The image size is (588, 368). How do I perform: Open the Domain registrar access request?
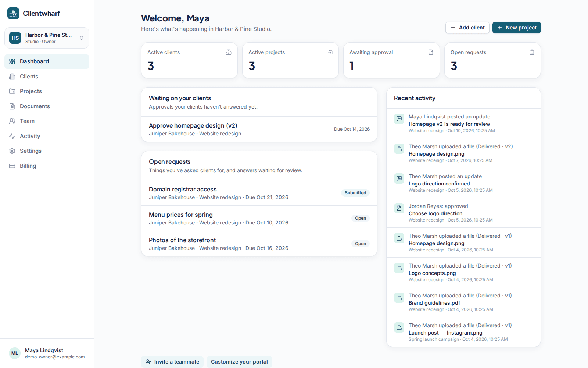pos(259,193)
